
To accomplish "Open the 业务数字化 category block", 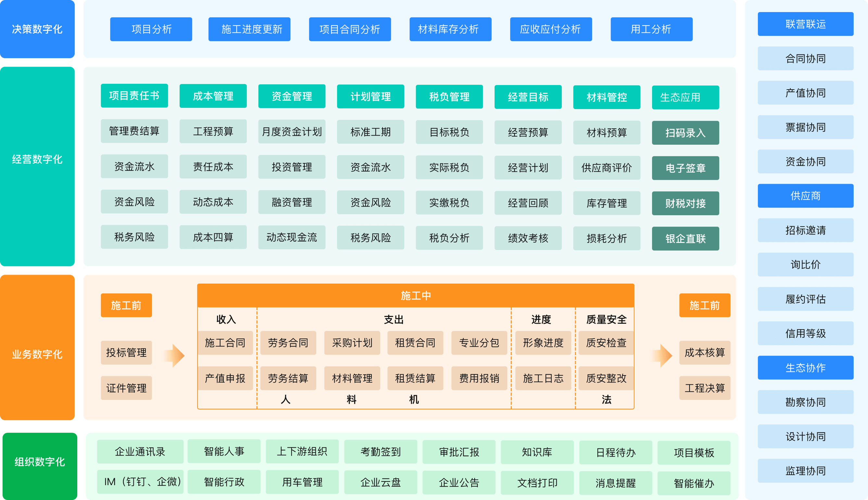I will pos(37,354).
